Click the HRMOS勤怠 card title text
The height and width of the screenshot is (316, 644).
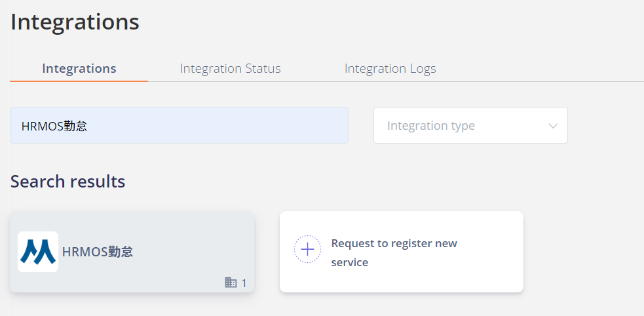pyautogui.click(x=98, y=252)
